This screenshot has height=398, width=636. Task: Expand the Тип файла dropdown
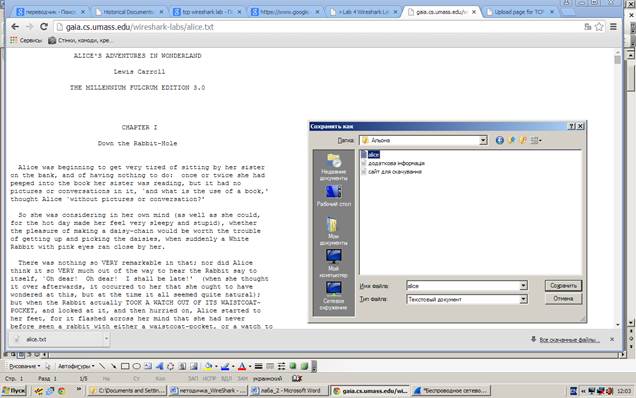point(523,299)
